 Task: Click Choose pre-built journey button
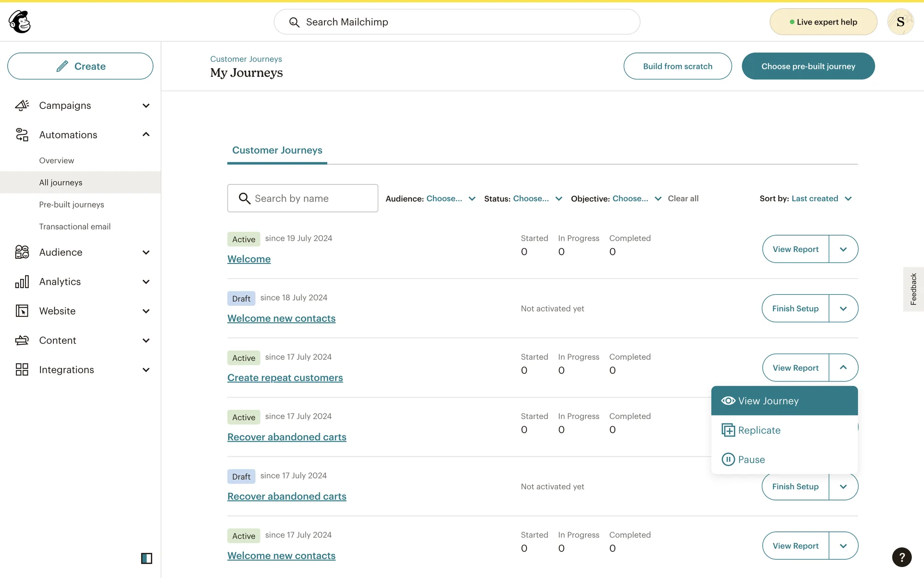click(808, 66)
